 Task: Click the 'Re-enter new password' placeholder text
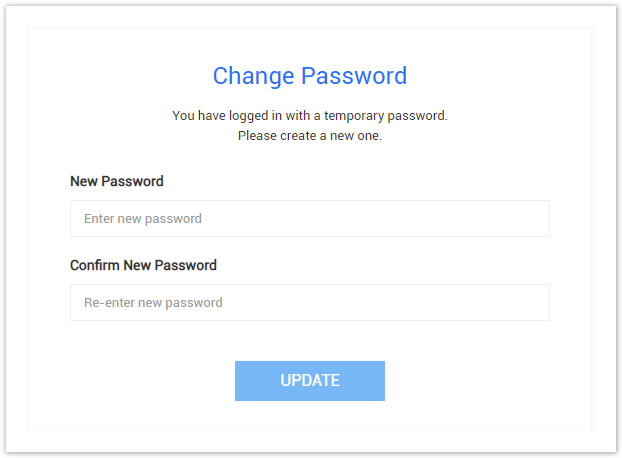click(153, 303)
